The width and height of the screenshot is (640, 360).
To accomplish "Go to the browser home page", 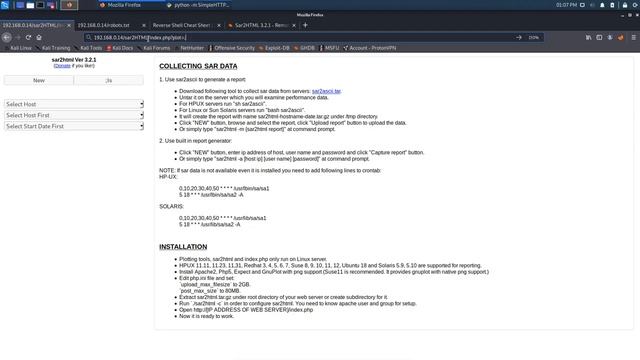I will [x=39, y=37].
